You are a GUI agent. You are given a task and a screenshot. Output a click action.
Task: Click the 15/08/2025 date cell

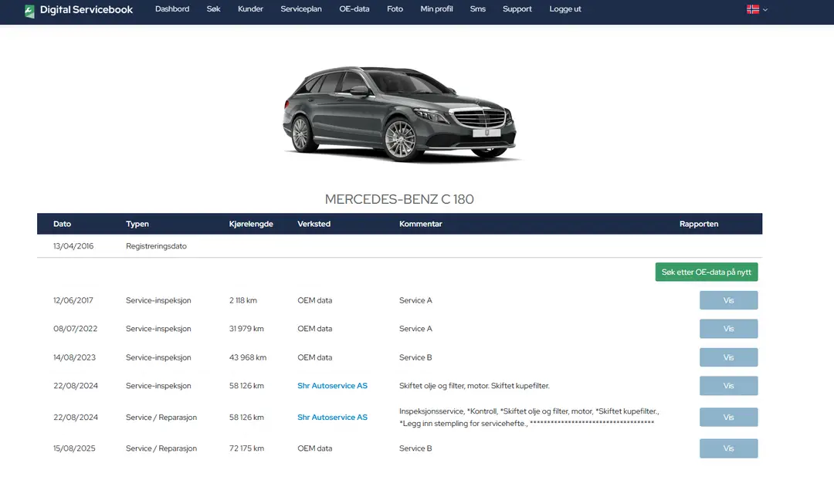pyautogui.click(x=74, y=448)
